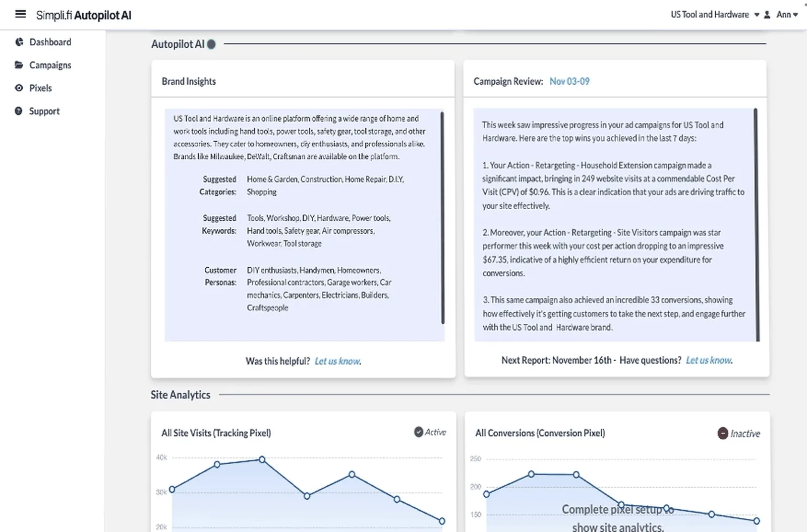Click the Dashboard pie chart icon
Screen dimensions: 807x532
pyautogui.click(x=19, y=42)
